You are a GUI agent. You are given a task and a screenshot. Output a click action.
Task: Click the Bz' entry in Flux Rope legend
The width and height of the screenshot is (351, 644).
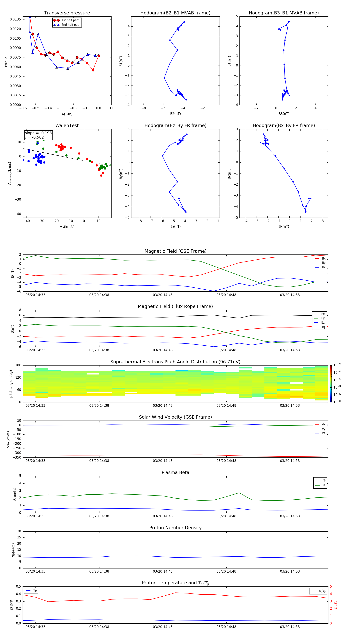320,323
